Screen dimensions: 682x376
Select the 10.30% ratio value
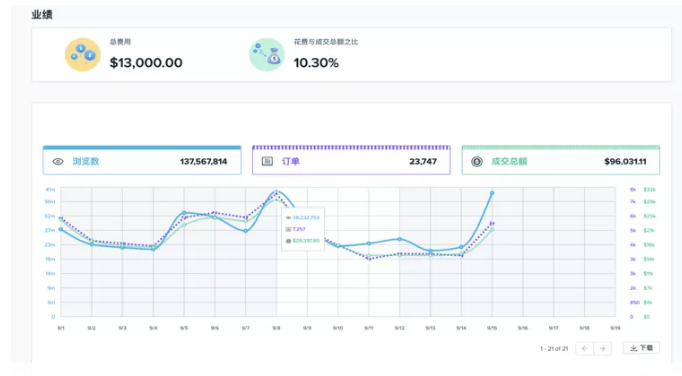pos(316,63)
